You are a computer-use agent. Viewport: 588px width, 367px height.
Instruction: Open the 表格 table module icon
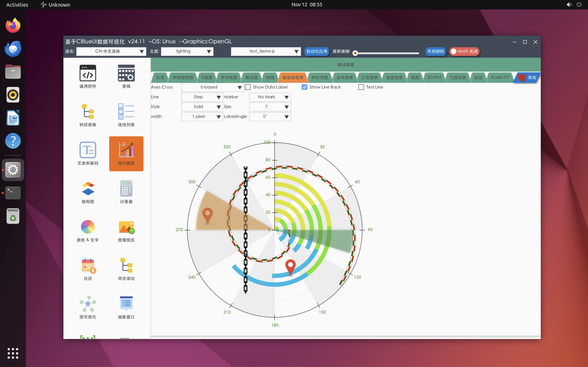126,73
